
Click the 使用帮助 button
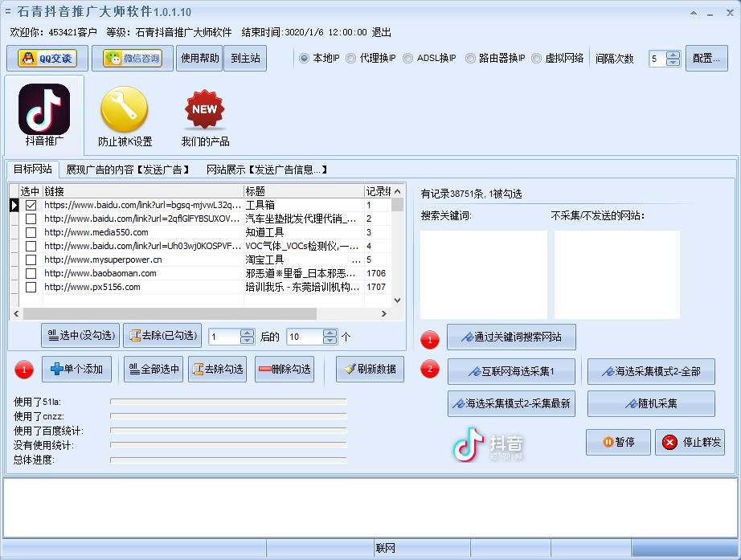(199, 58)
